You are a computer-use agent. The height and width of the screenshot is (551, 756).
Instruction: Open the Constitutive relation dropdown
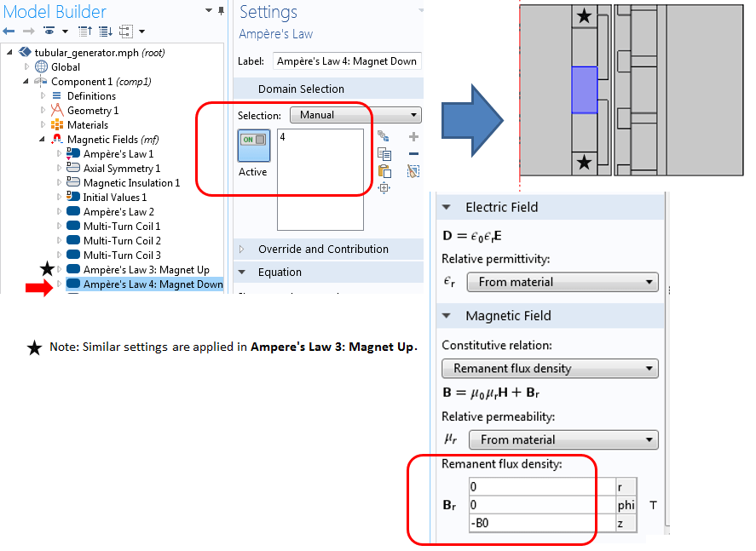(x=550, y=369)
